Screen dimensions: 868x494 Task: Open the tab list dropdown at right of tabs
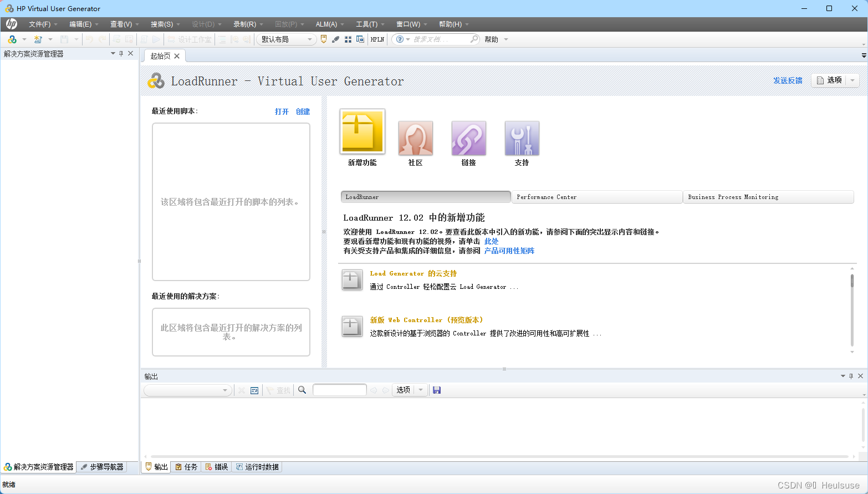point(864,55)
